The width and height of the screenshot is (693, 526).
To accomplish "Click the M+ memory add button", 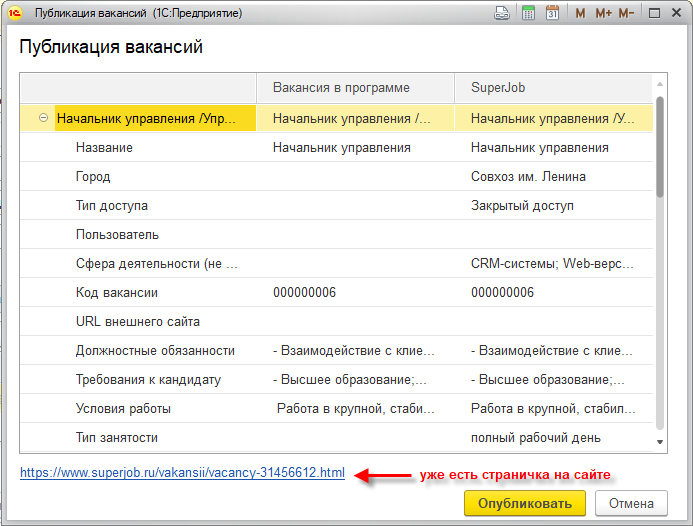I will point(603,13).
